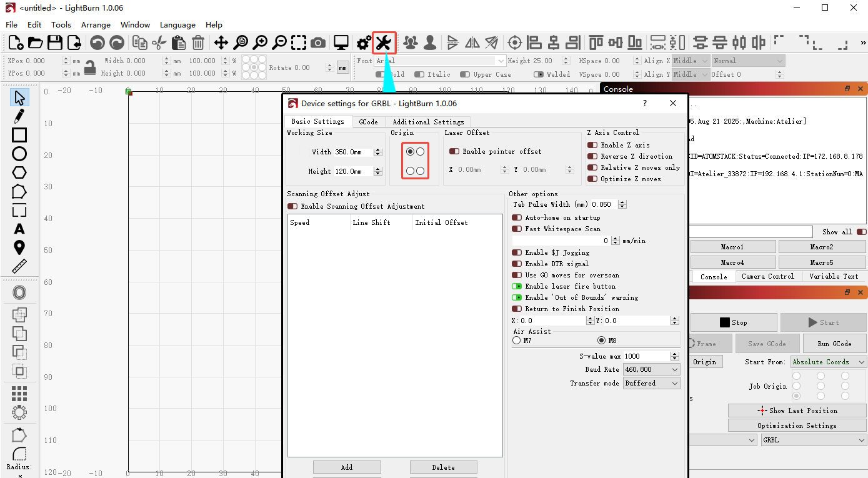Click the Open folder icon
The height and width of the screenshot is (478, 868).
pyautogui.click(x=36, y=42)
